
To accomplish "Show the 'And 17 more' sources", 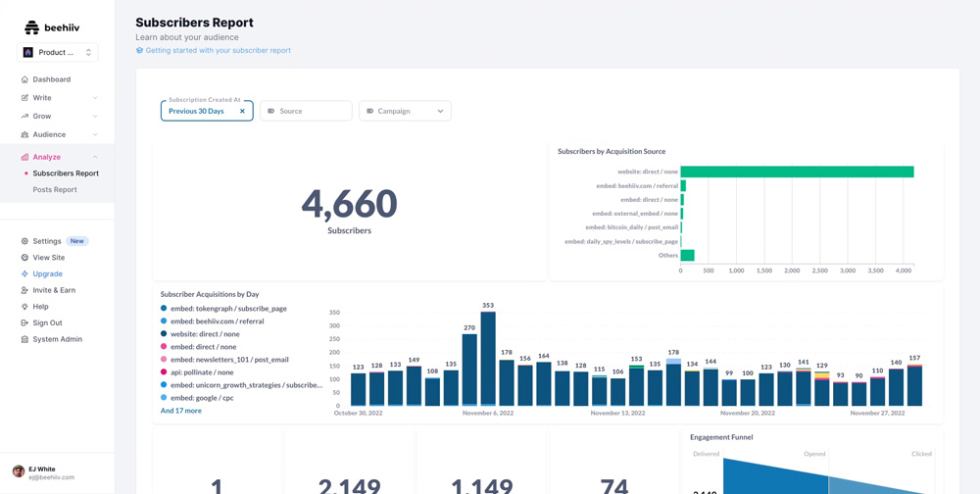I will [181, 411].
